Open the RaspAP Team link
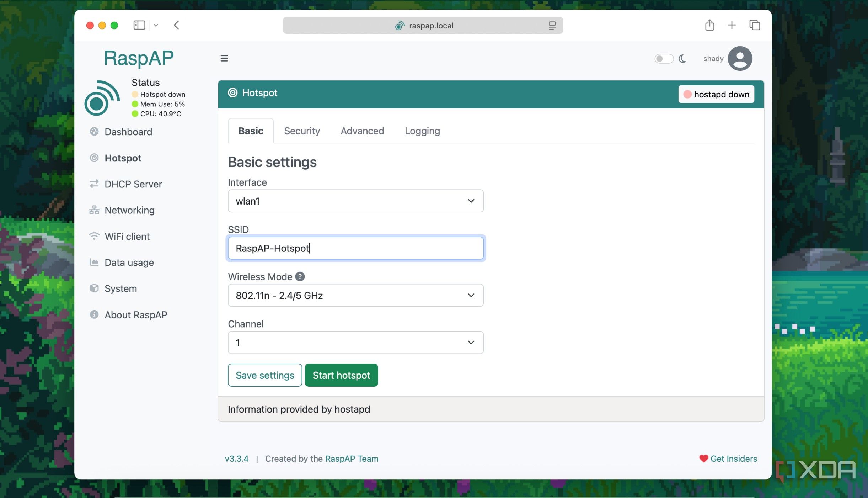 [352, 459]
